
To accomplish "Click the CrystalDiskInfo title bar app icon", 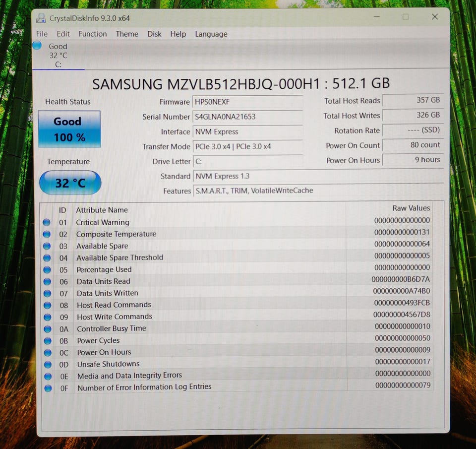I will coord(41,18).
